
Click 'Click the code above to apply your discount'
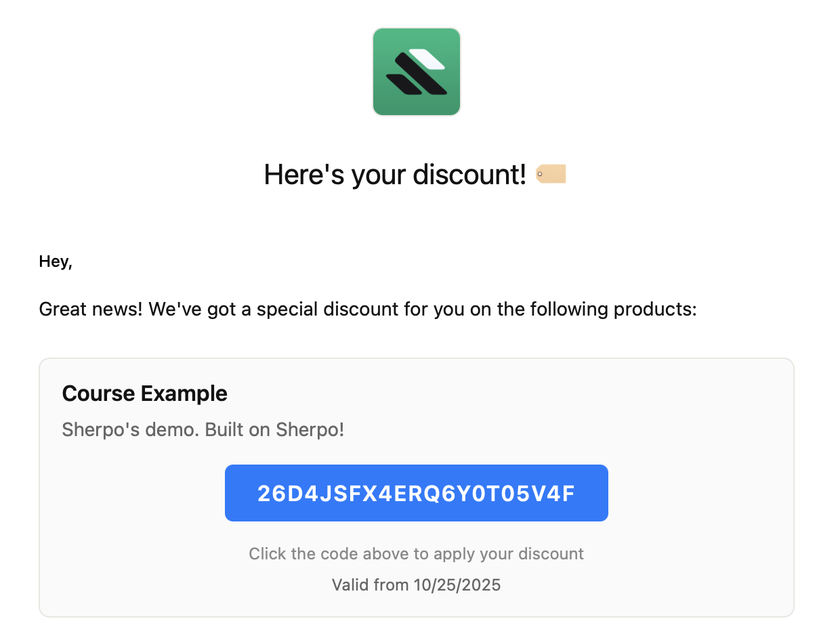coord(416,553)
